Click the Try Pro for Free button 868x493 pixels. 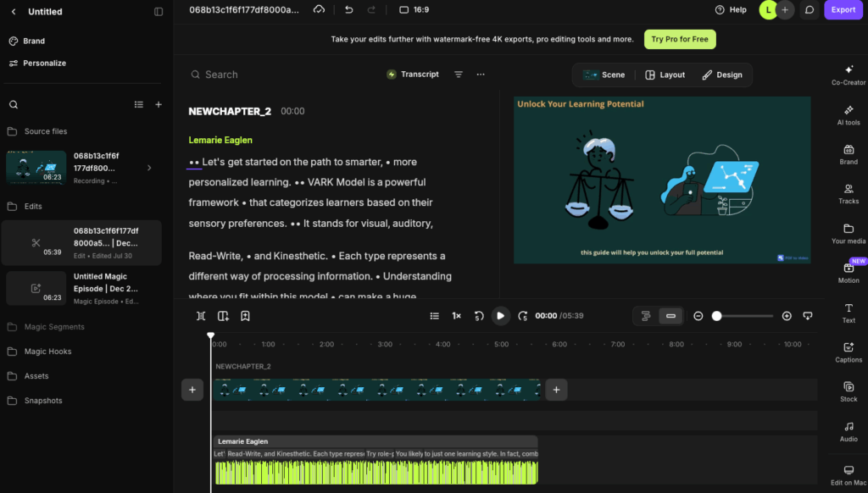[680, 39]
